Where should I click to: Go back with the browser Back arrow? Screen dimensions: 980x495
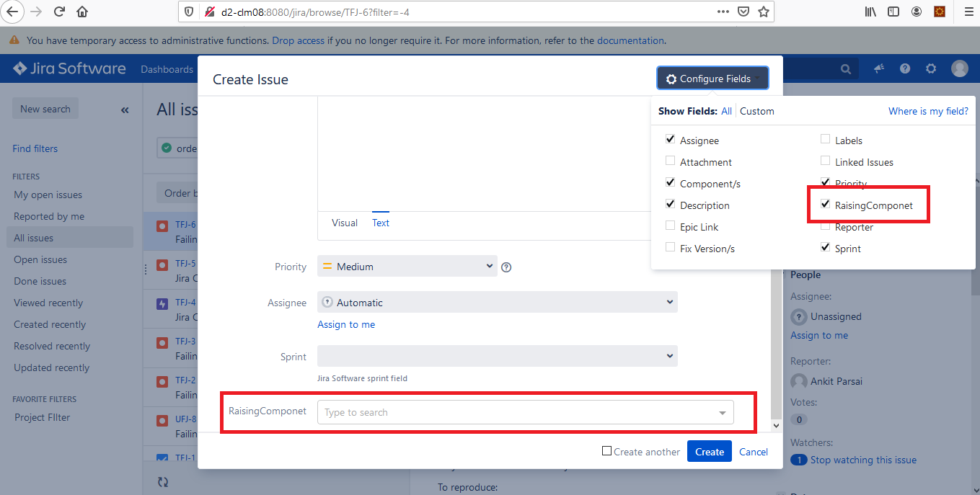pyautogui.click(x=12, y=12)
